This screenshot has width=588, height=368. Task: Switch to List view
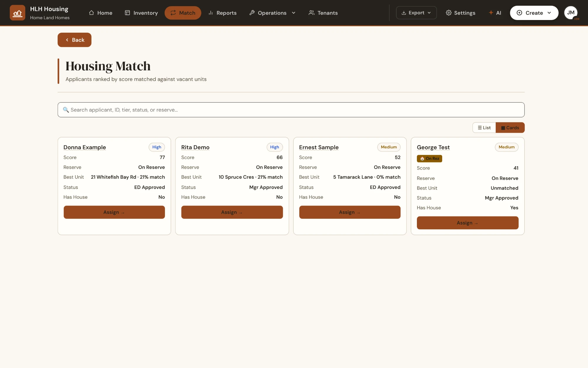point(484,127)
